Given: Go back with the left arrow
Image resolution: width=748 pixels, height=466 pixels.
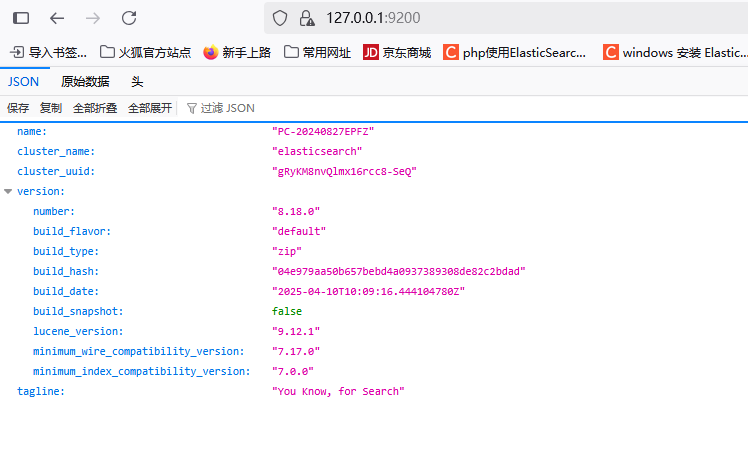Looking at the screenshot, I should coord(57,18).
